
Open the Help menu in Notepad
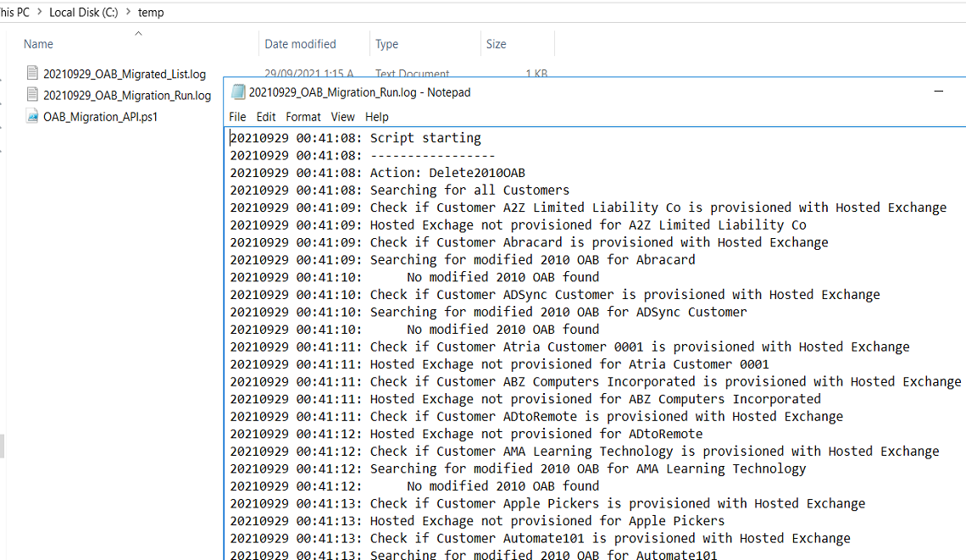tap(377, 117)
